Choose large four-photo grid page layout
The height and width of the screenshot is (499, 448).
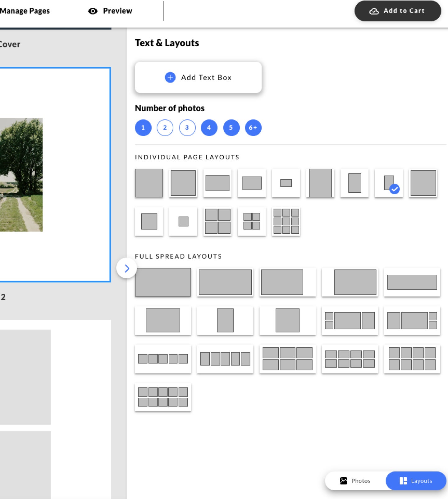coord(217,222)
